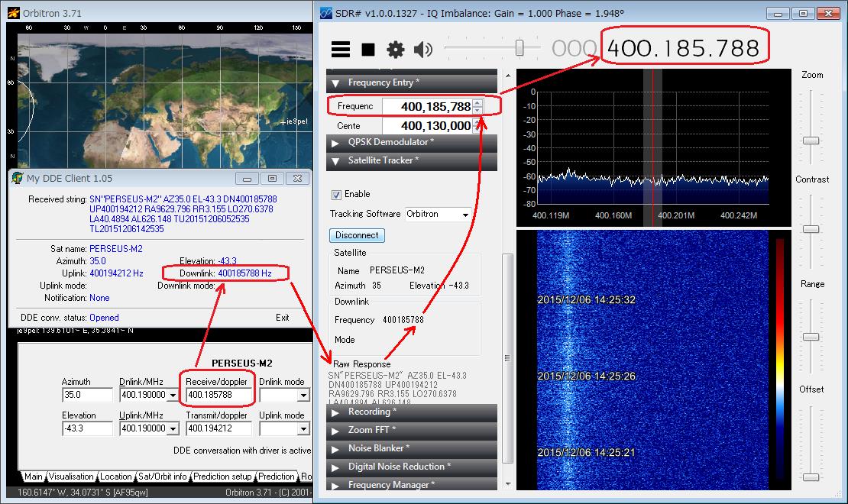848x504 pixels.
Task: Mute audio via speaker icon
Action: click(x=423, y=50)
